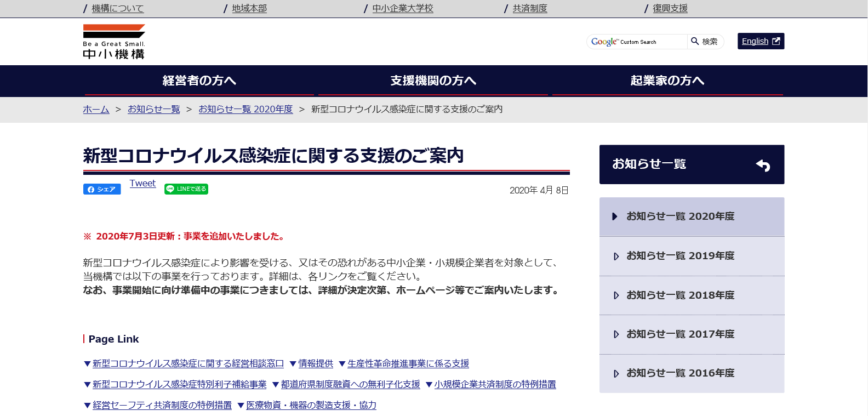Click the search magnifier button 検索
Image resolution: width=868 pixels, height=416 pixels.
[705, 42]
